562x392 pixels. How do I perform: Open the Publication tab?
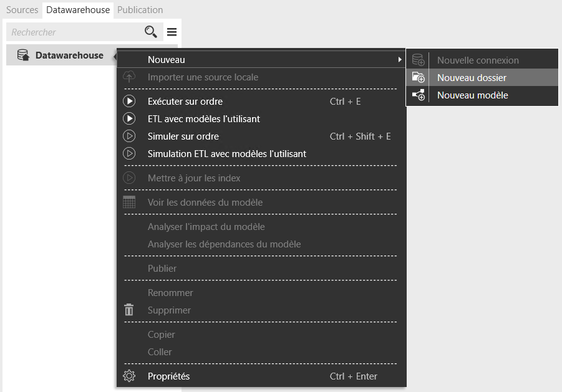coord(140,10)
